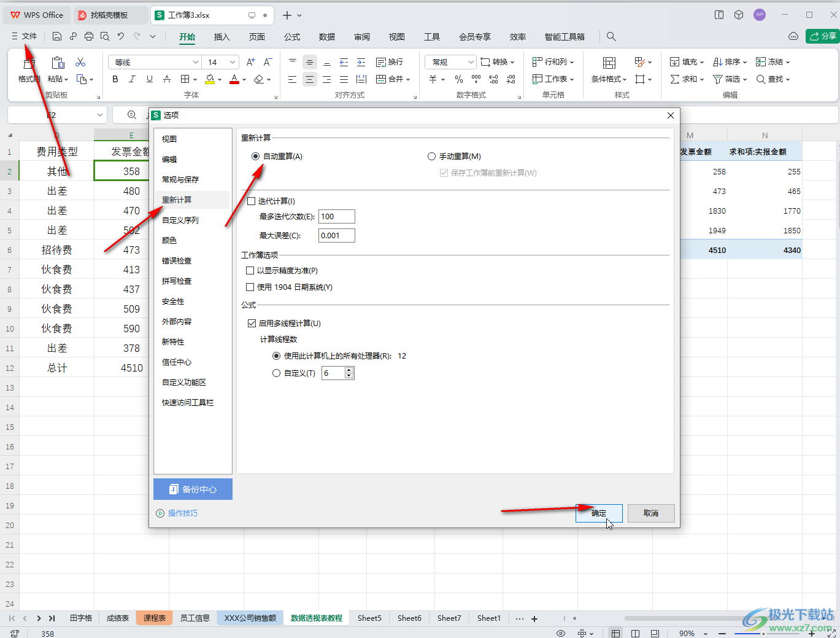Open the font size 14 dropdown

[233, 62]
